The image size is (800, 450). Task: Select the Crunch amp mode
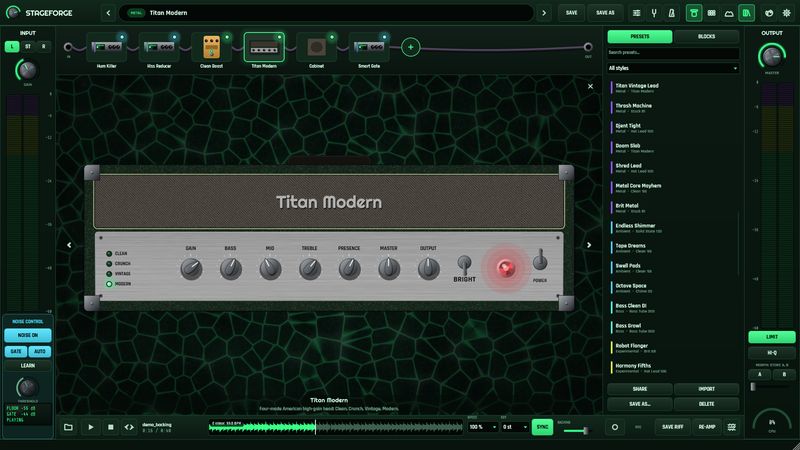tap(118, 264)
